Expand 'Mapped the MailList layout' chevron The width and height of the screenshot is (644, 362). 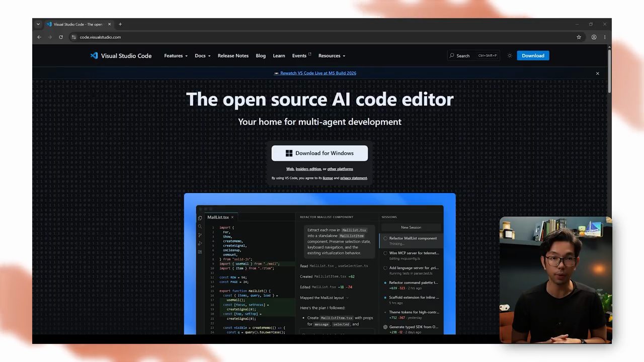click(x=347, y=298)
